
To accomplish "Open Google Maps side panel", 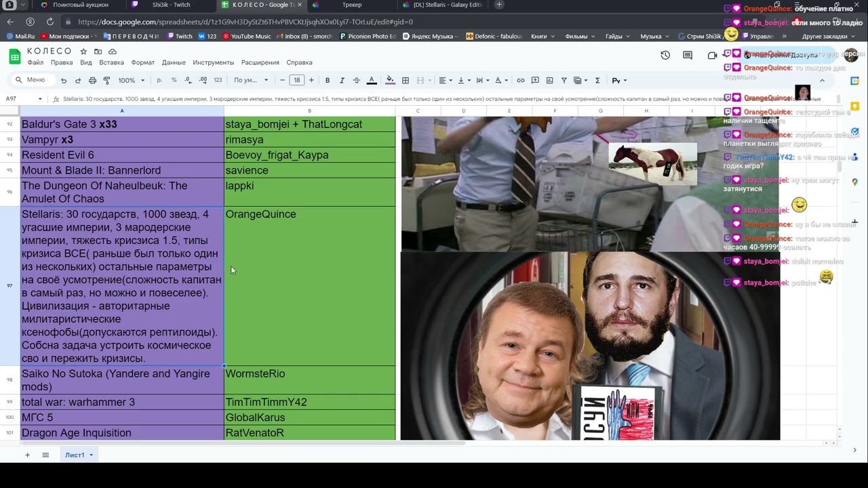I will (x=854, y=182).
